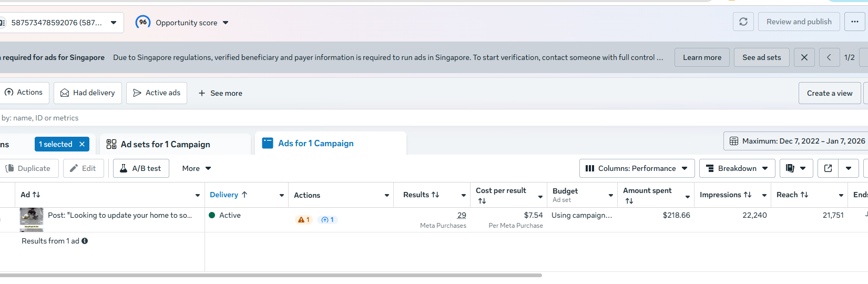The height and width of the screenshot is (284, 868).
Task: Click the ad post thumbnail image
Action: coord(32,218)
